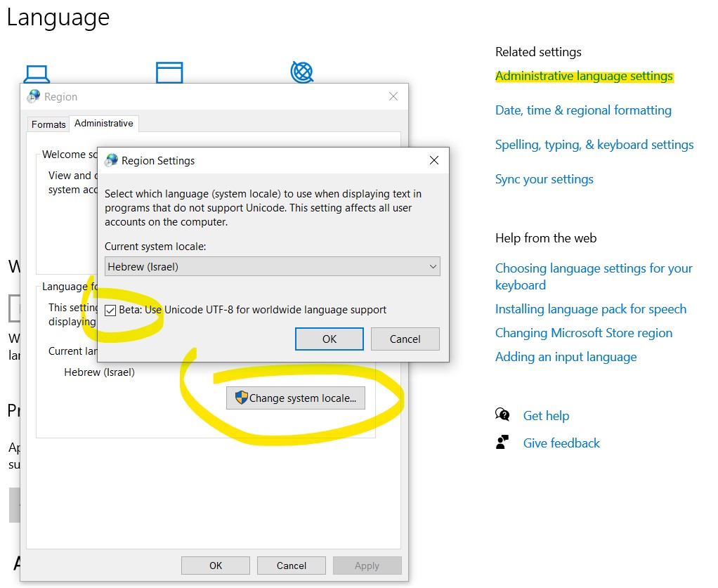This screenshot has width=718, height=588.
Task: Open Installing language pack for speech
Action: click(591, 309)
